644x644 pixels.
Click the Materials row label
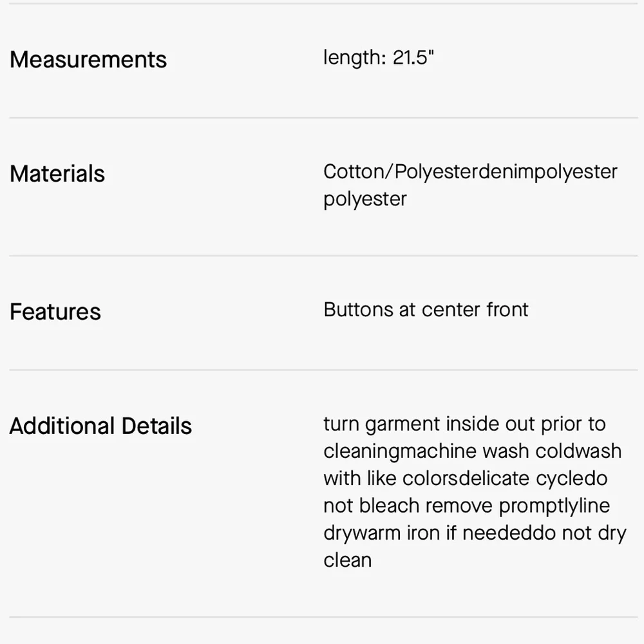coord(57,174)
